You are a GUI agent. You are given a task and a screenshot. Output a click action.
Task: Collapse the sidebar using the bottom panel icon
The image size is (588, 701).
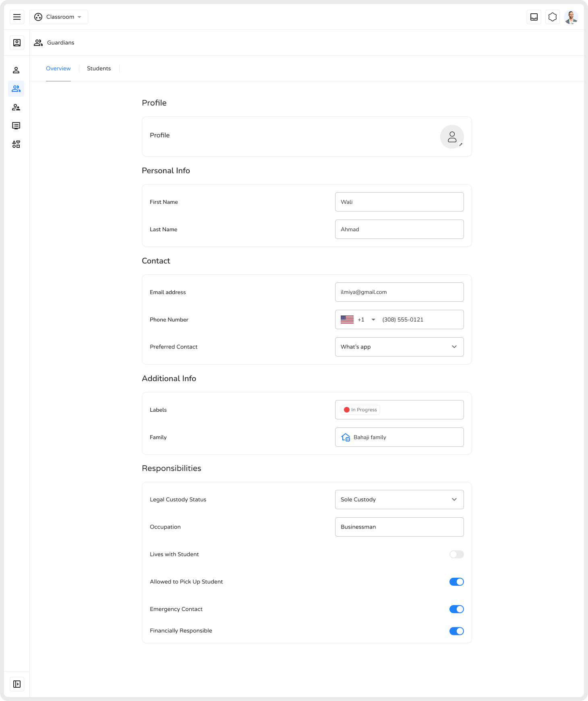pos(17,684)
